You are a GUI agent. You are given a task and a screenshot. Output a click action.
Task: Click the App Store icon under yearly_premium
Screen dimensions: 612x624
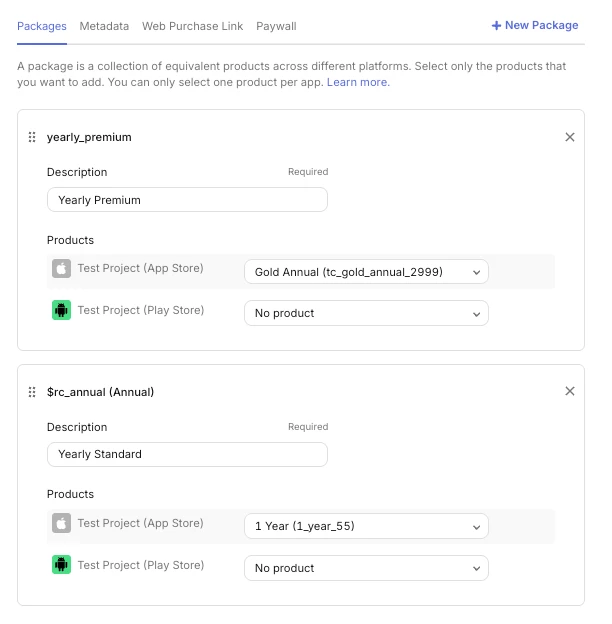pyautogui.click(x=62, y=269)
